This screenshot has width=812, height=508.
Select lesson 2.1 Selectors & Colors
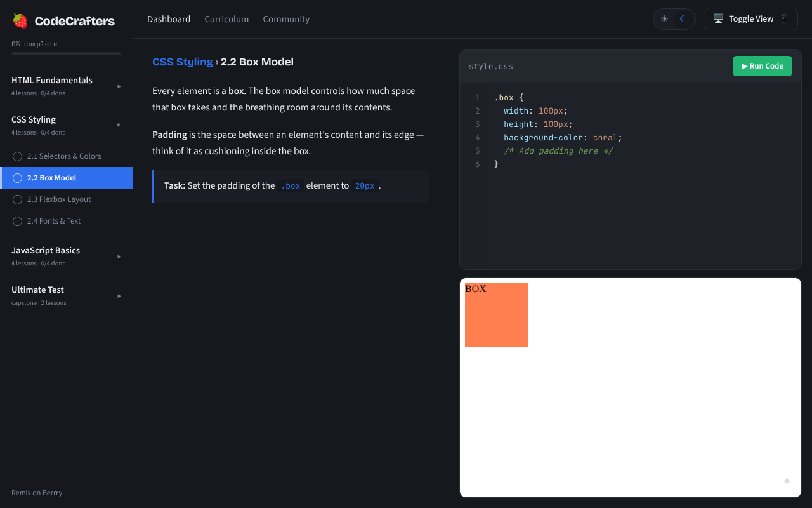coord(66,156)
